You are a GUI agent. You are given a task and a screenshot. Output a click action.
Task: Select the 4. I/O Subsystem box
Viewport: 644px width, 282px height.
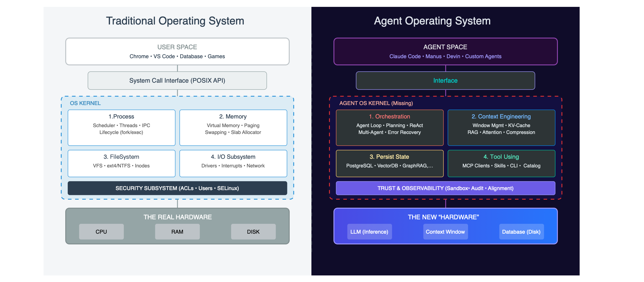233,163
